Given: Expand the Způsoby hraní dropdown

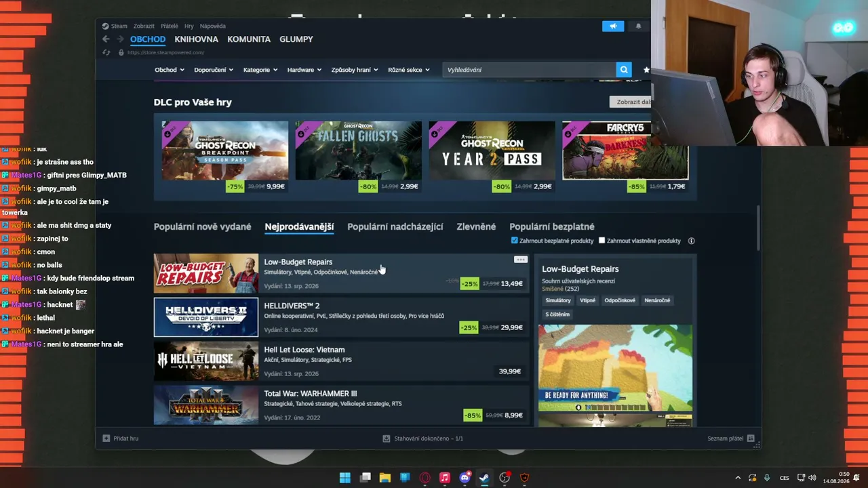Looking at the screenshot, I should click(x=355, y=70).
